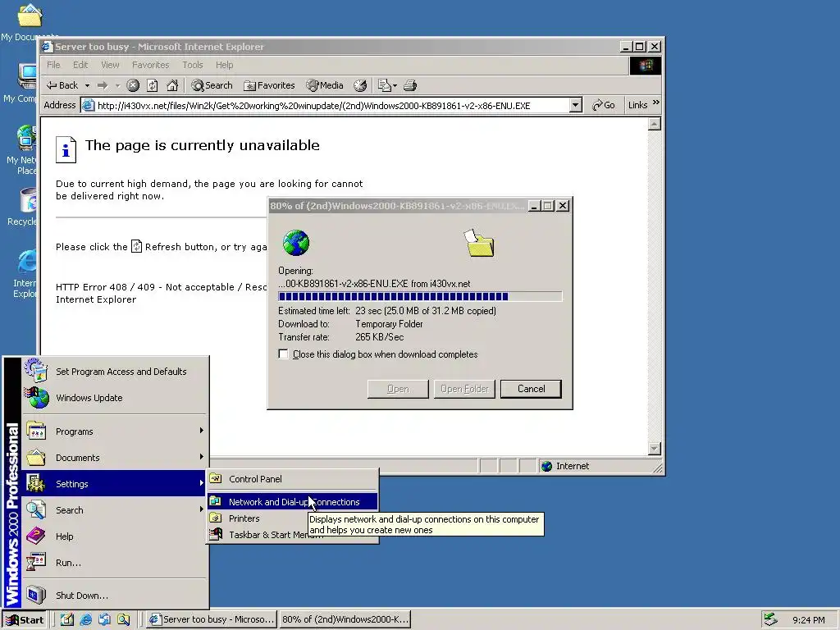
Task: Click the Refresh icon in error page text
Action: coord(137,246)
